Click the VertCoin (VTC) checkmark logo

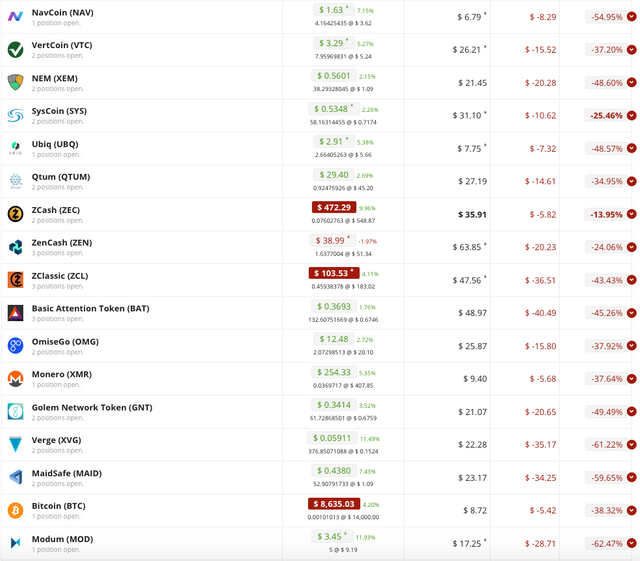(x=16, y=49)
